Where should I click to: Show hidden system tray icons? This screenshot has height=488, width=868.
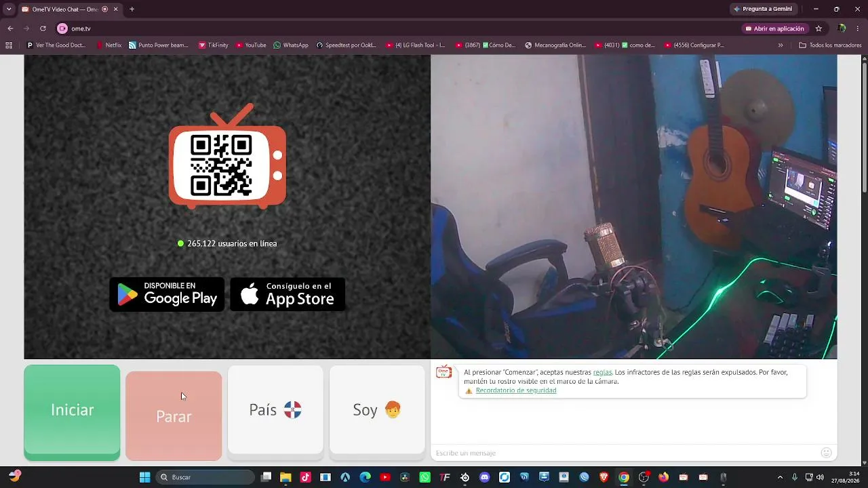tap(780, 477)
